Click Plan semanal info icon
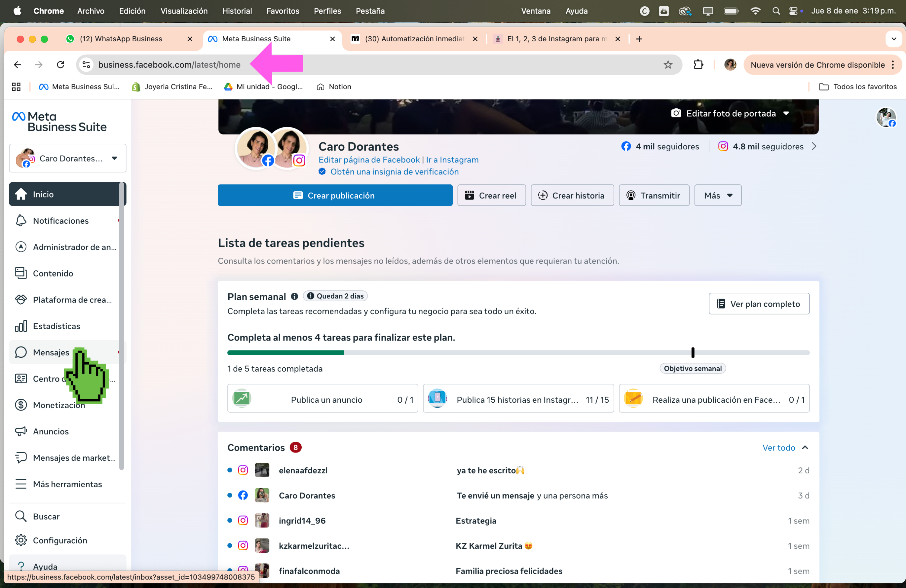 294,296
